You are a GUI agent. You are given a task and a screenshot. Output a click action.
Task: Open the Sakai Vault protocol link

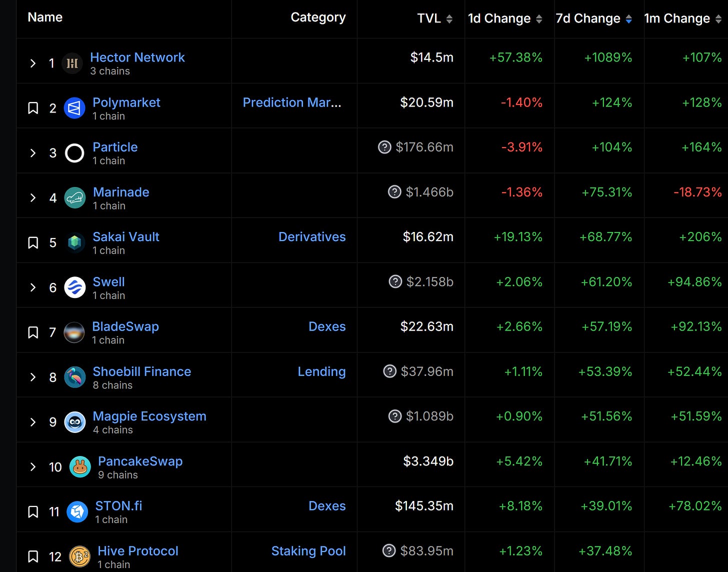126,236
